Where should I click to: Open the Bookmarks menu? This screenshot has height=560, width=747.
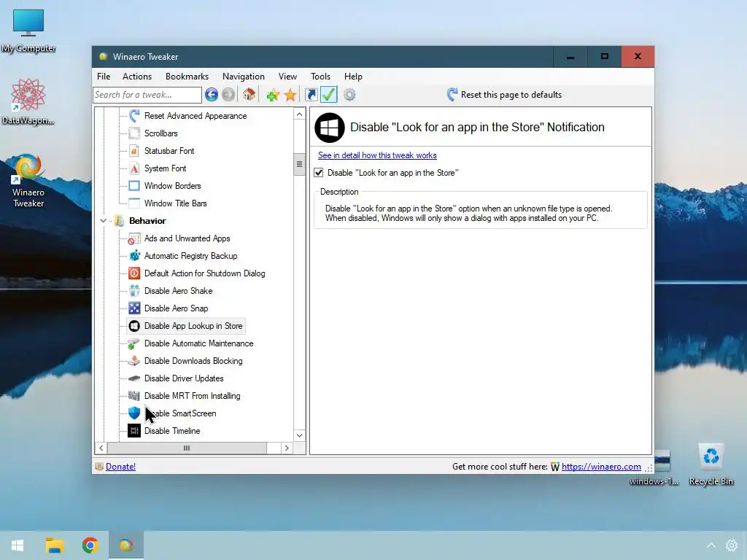(187, 76)
